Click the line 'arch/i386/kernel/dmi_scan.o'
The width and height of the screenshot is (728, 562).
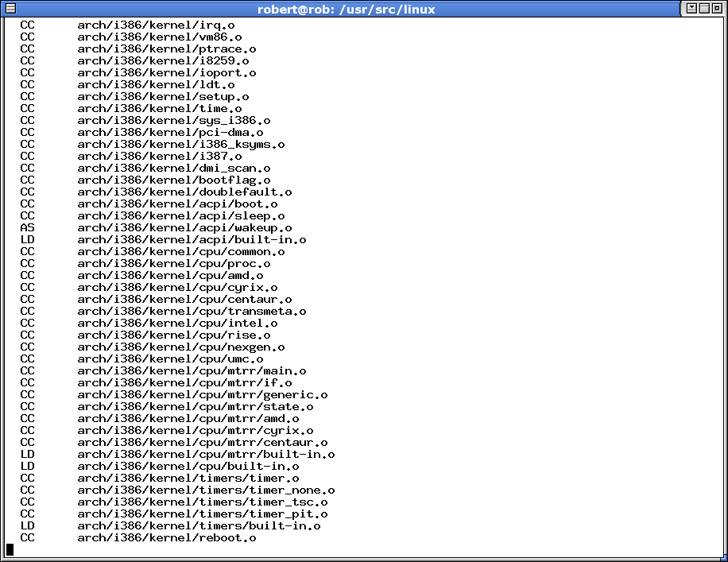pyautogui.click(x=174, y=169)
